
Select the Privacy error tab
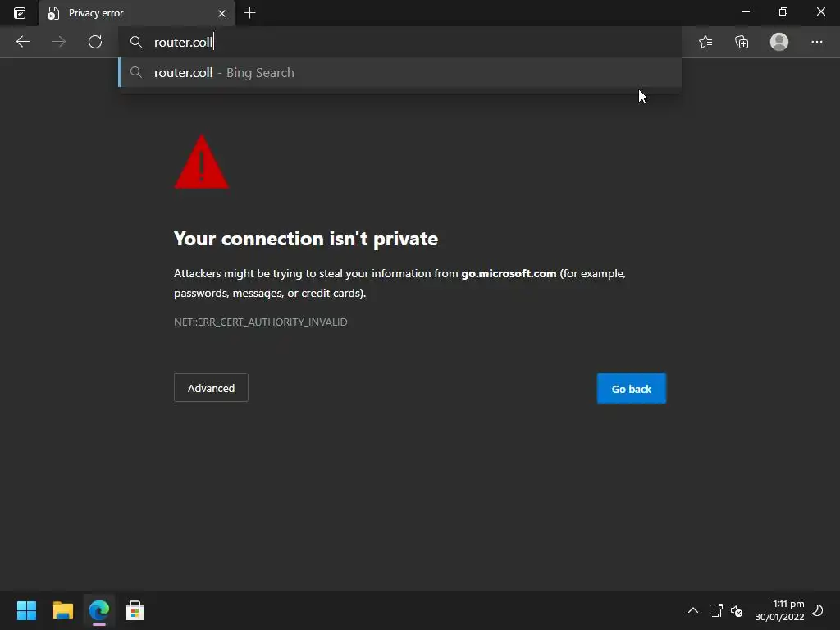click(137, 13)
